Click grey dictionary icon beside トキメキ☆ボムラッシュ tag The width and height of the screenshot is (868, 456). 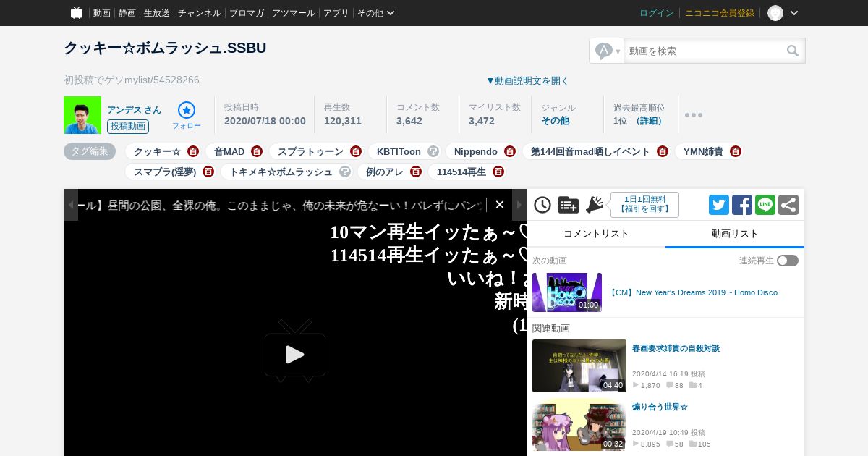345,172
